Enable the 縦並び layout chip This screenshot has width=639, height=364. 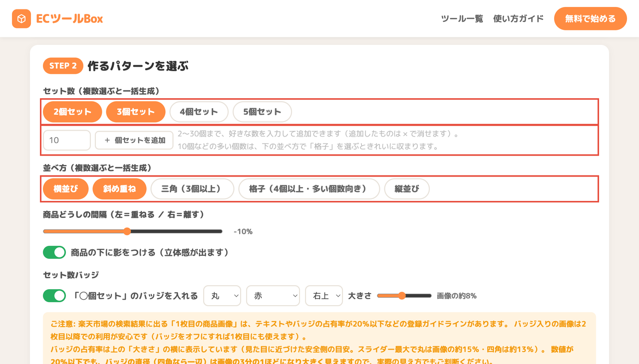[407, 189]
